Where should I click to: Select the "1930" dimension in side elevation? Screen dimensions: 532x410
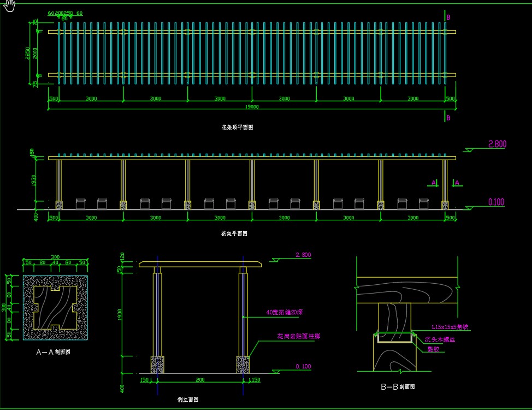120,314
